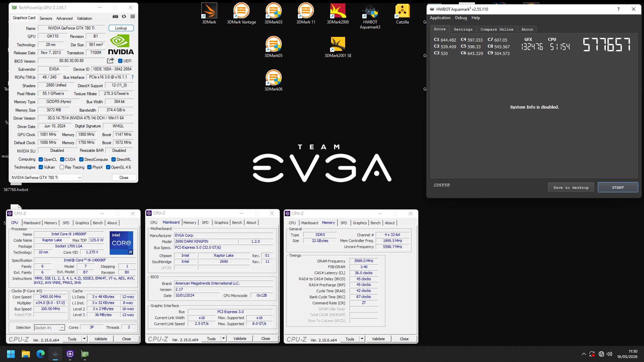644x362 pixels.
Task: Open 3DMark05 desktop shortcut
Action: (x=273, y=47)
